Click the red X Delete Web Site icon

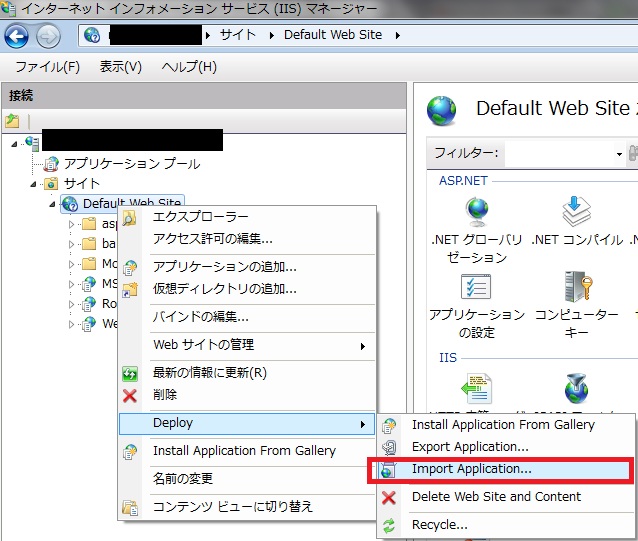(x=389, y=497)
